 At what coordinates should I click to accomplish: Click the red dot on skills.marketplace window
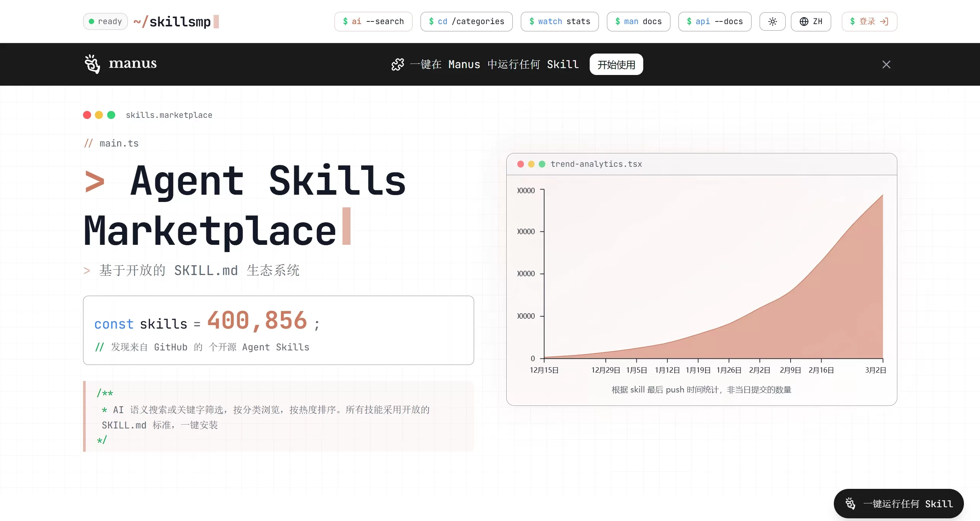point(87,115)
